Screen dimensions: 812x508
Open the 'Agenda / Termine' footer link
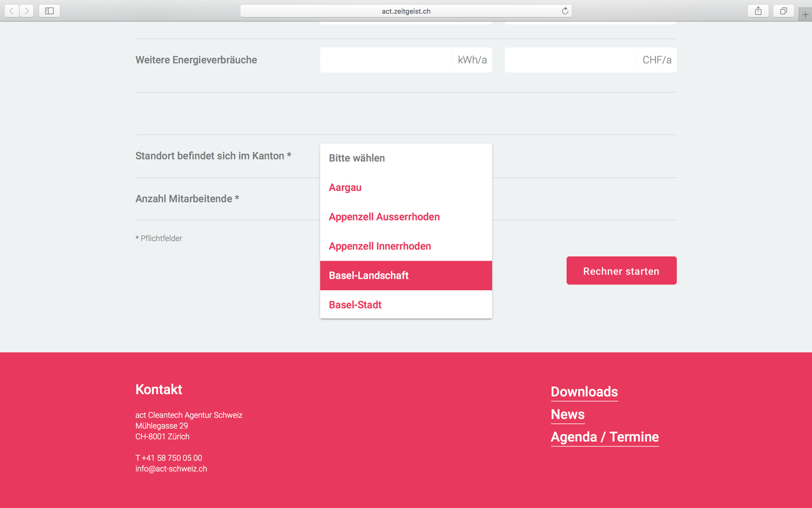point(604,437)
